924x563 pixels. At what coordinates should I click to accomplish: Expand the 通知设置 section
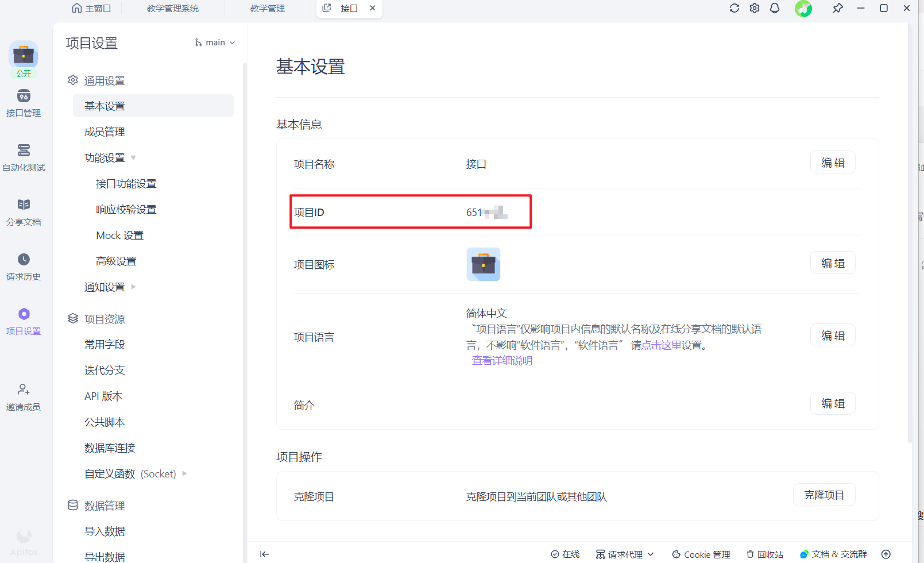133,286
